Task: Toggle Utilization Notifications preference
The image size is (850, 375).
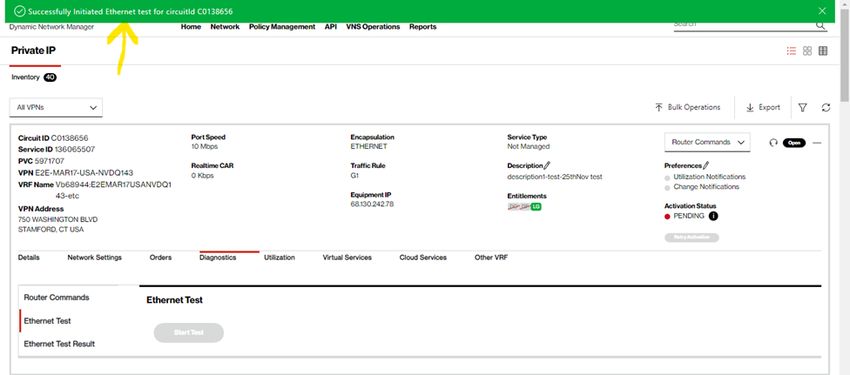Action: click(x=667, y=178)
